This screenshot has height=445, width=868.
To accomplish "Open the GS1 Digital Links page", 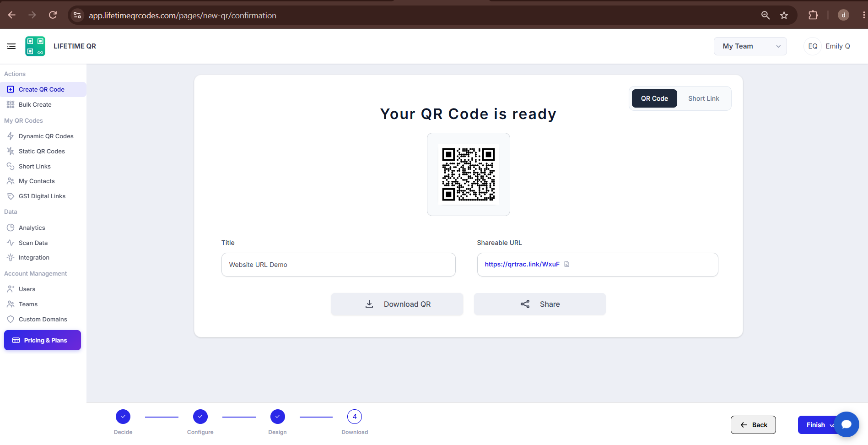I will [43, 196].
